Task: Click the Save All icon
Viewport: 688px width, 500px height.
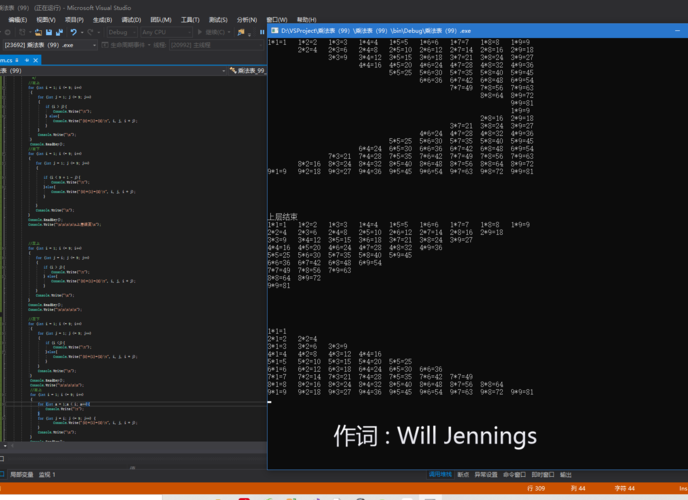Action: (x=59, y=32)
